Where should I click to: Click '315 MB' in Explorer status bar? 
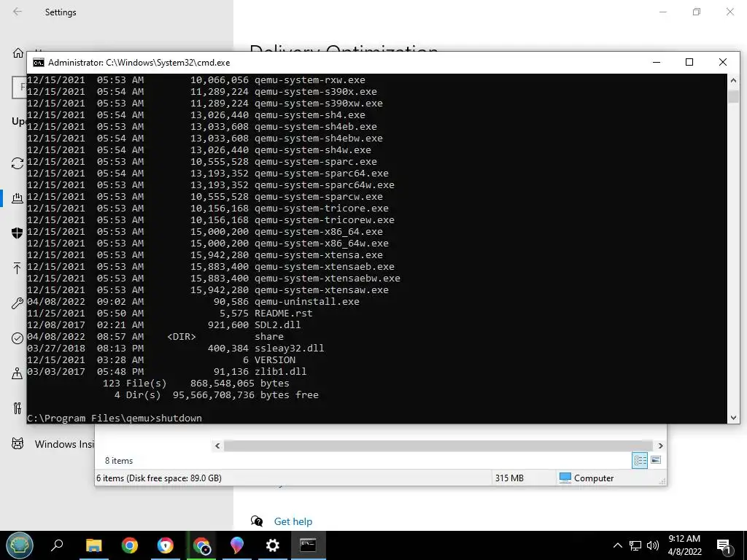[x=509, y=478]
